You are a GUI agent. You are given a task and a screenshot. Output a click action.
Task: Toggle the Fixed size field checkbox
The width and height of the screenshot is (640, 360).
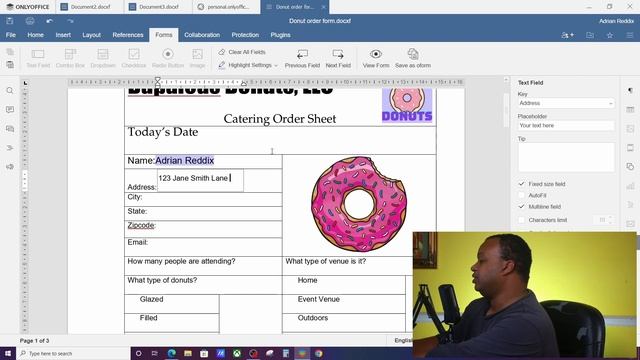click(521, 184)
